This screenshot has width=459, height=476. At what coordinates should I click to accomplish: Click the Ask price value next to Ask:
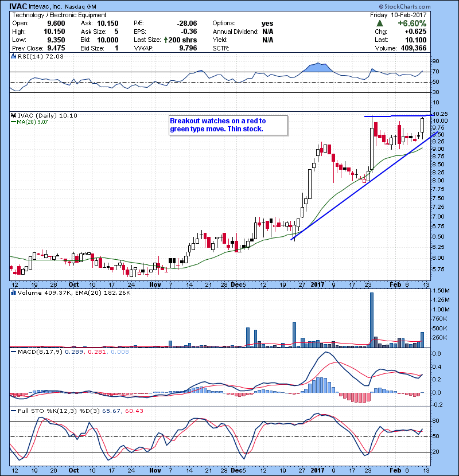(x=108, y=24)
